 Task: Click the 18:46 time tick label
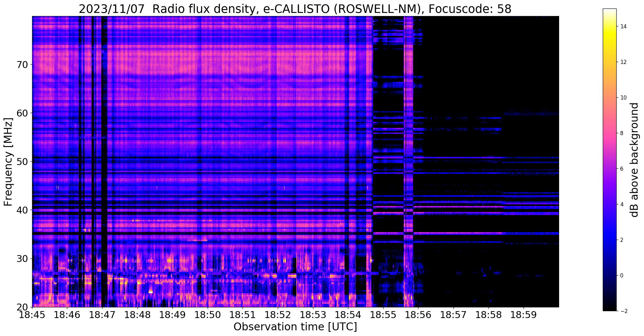click(67, 314)
